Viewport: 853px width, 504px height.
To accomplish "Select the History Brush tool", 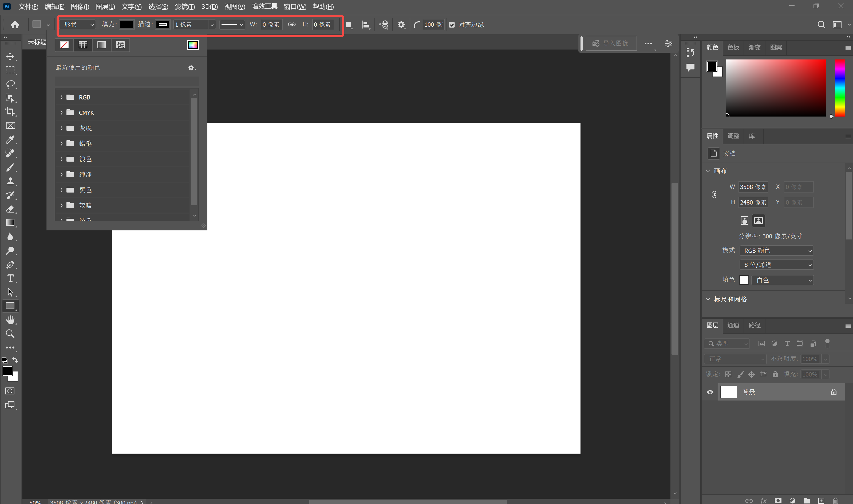I will (x=10, y=195).
